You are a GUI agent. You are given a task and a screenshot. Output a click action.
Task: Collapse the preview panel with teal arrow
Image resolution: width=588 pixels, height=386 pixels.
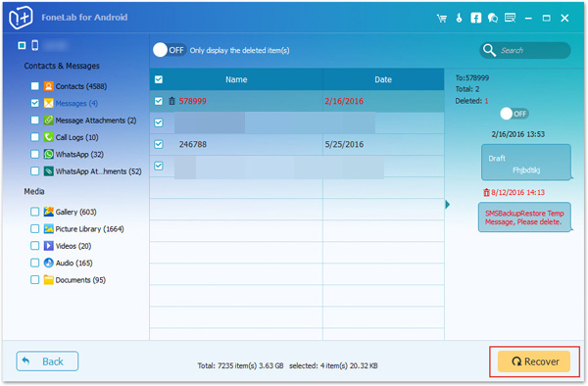448,205
